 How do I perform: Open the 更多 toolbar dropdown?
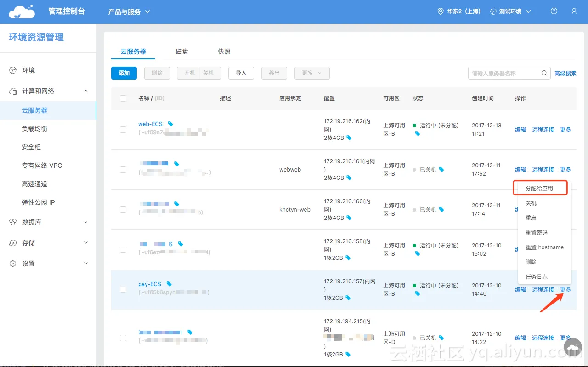(x=312, y=73)
